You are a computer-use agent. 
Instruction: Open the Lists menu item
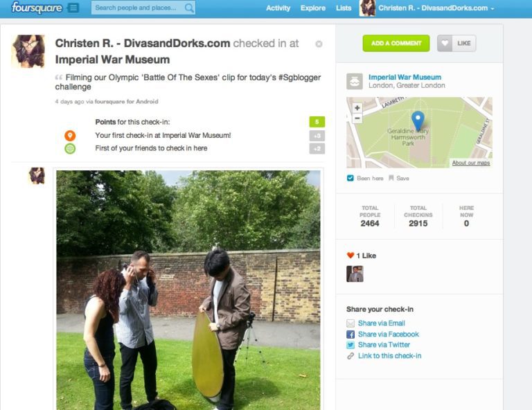[344, 8]
